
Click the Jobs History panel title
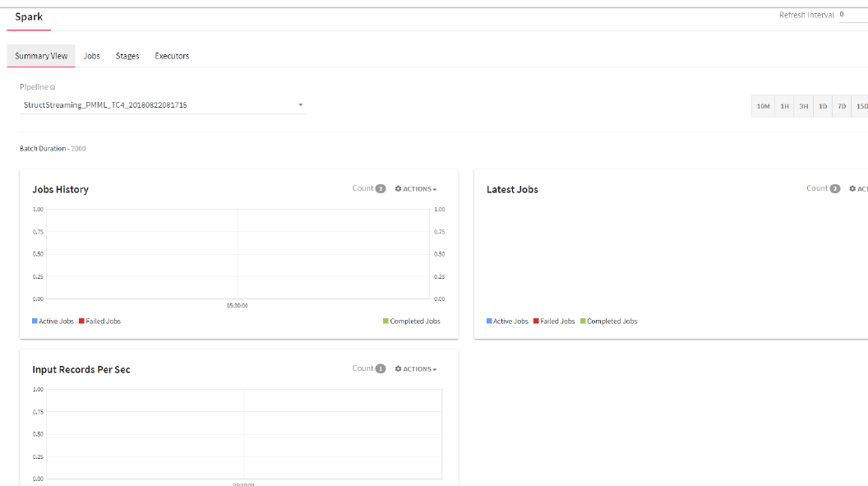click(x=60, y=189)
